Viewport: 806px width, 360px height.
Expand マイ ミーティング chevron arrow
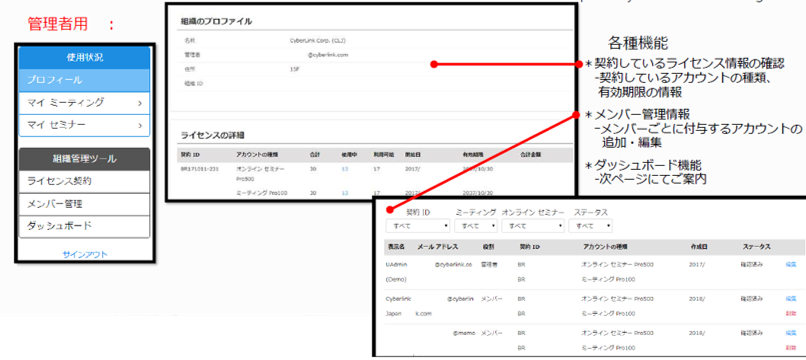(140, 103)
